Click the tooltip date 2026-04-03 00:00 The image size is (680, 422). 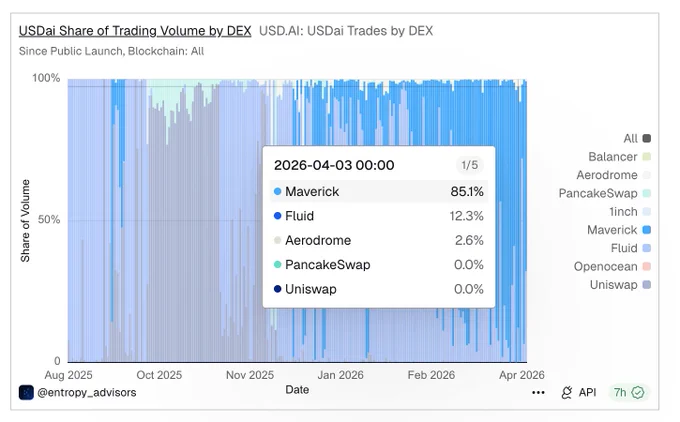(x=334, y=165)
